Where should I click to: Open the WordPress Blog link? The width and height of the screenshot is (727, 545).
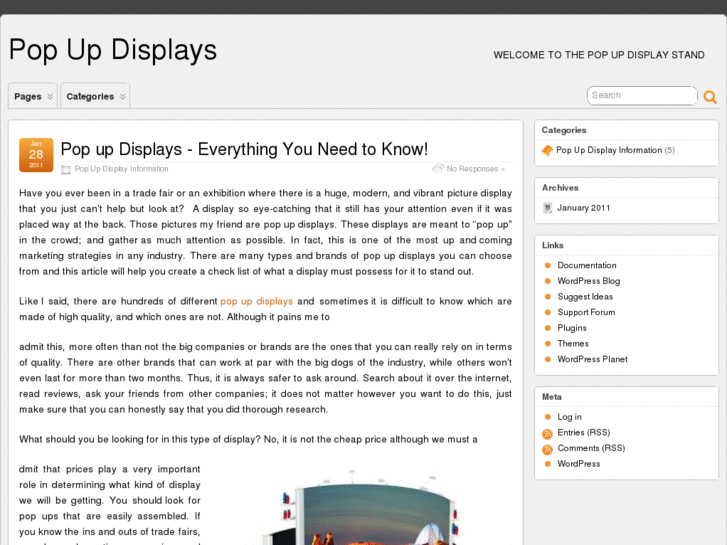589,281
